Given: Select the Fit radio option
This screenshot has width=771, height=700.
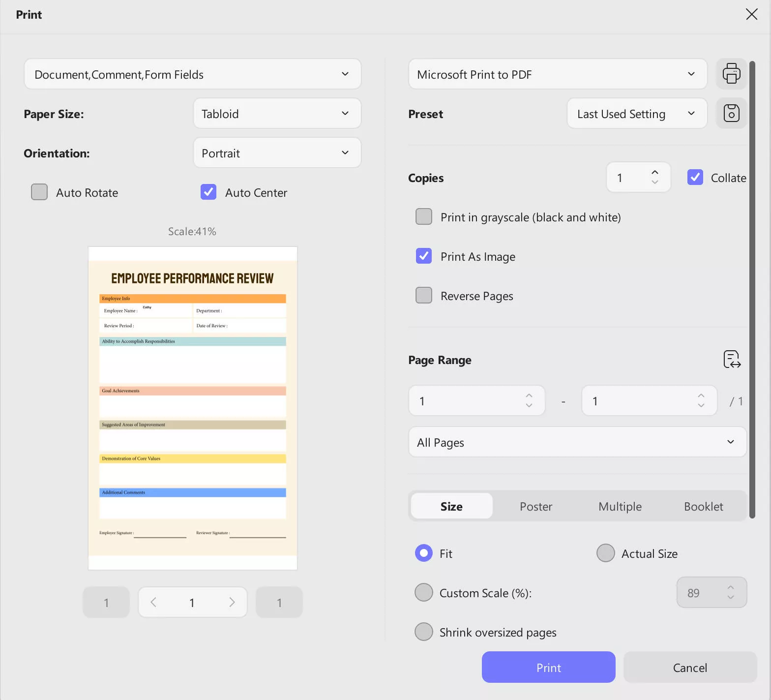Looking at the screenshot, I should tap(424, 553).
